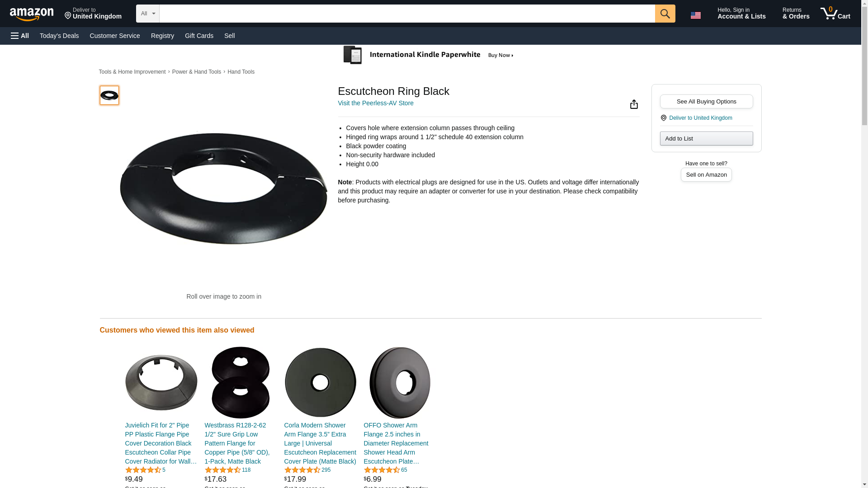The image size is (868, 488).
Task: Click into the Amazon search field
Action: (x=407, y=14)
